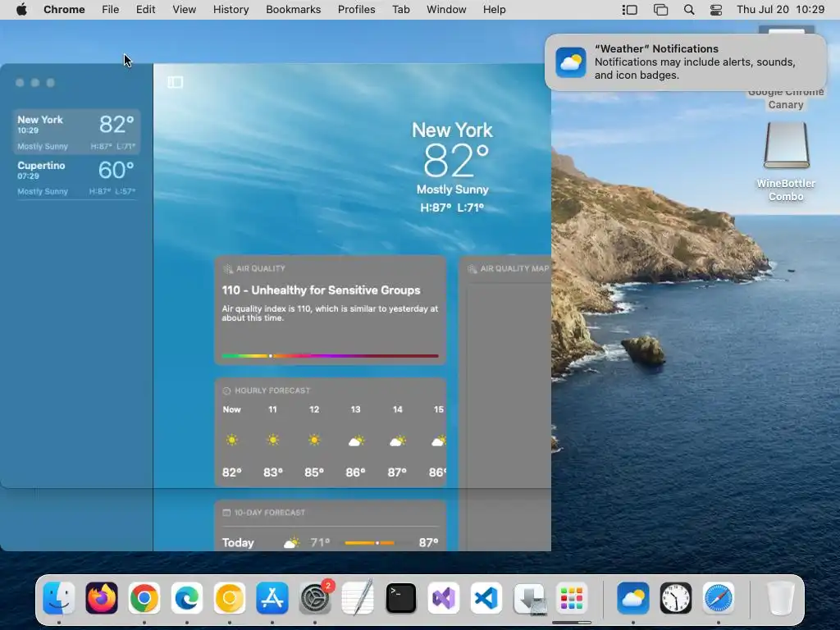Open the disk installer icon in Dock

point(529,598)
